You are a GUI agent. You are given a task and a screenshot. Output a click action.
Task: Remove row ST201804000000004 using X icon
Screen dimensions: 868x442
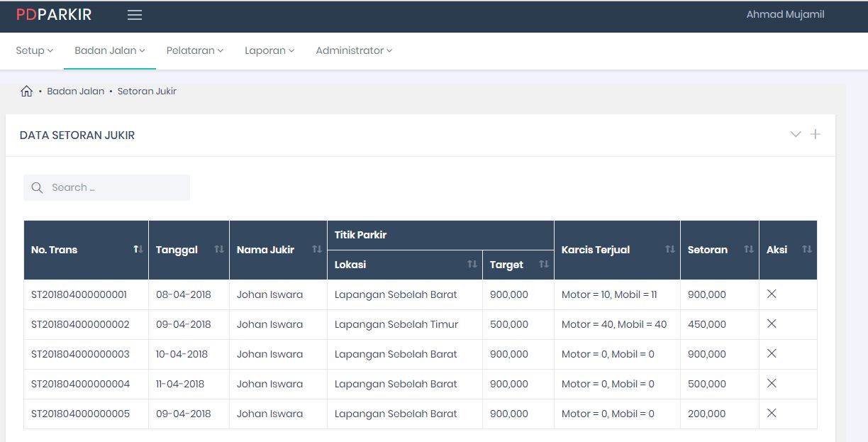tap(772, 383)
